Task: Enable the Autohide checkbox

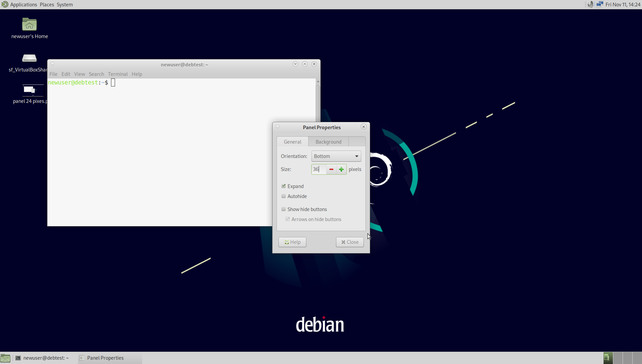Action: (284, 196)
